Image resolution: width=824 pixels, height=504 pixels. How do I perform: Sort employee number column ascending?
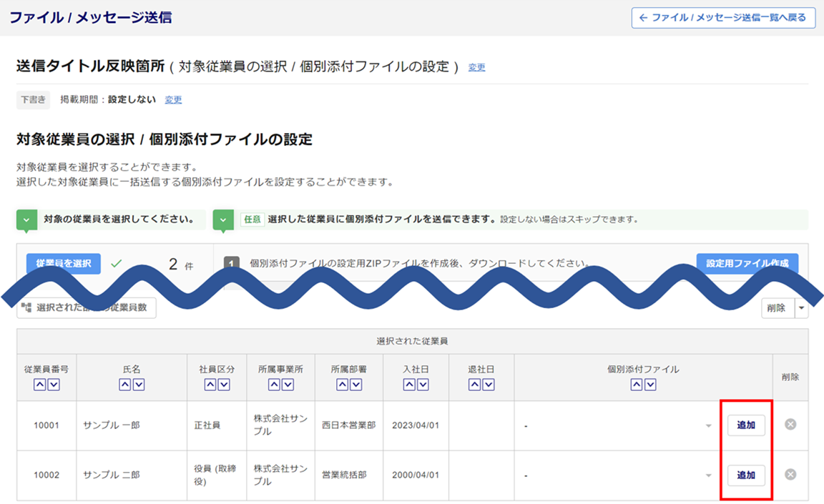click(x=39, y=385)
